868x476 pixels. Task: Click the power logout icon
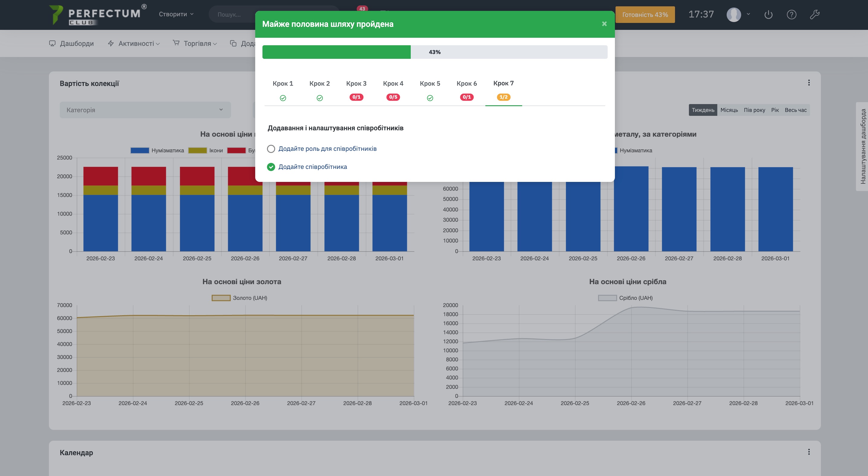(x=768, y=14)
